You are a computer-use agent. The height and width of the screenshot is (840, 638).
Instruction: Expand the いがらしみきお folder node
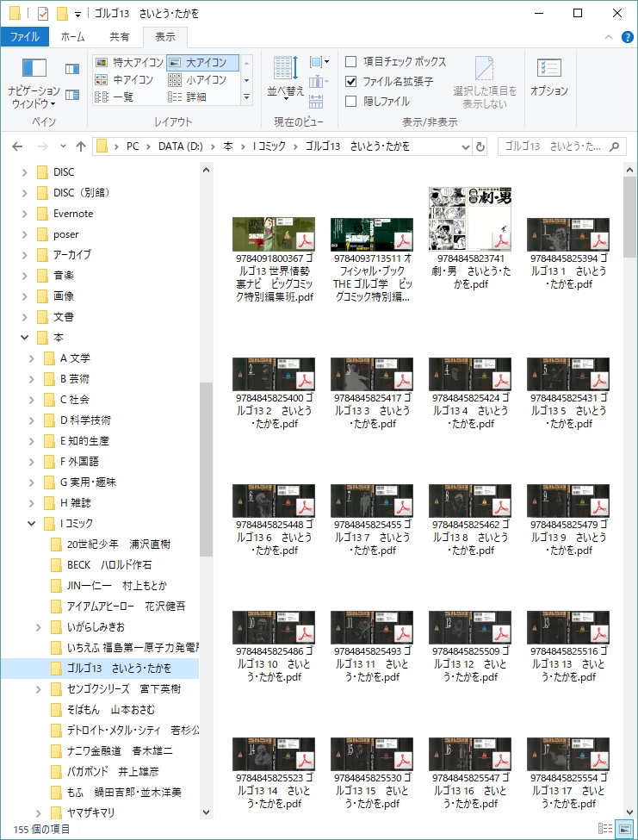point(39,627)
